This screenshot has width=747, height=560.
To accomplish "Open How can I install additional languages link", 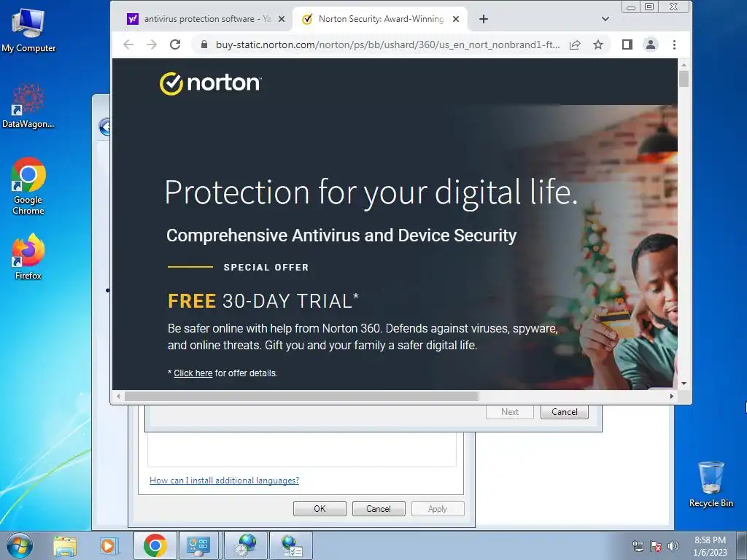I will pos(225,481).
